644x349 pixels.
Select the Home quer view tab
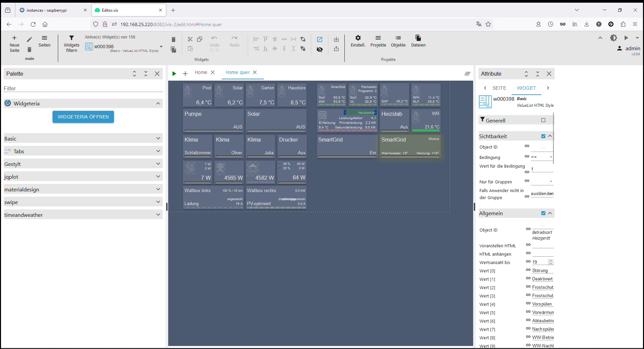[237, 72]
